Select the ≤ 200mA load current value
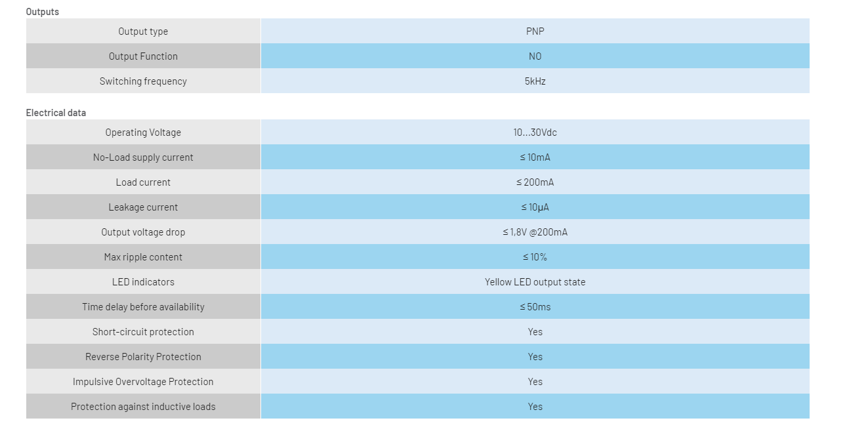The width and height of the screenshot is (868, 431). point(535,182)
